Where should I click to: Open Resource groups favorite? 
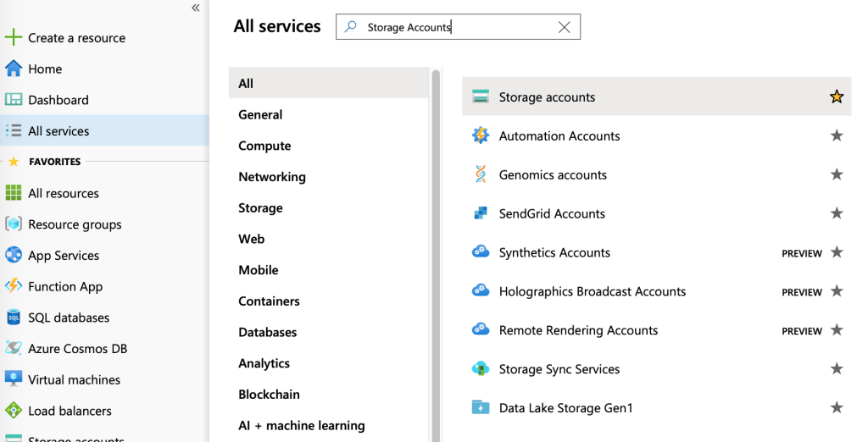tap(75, 224)
